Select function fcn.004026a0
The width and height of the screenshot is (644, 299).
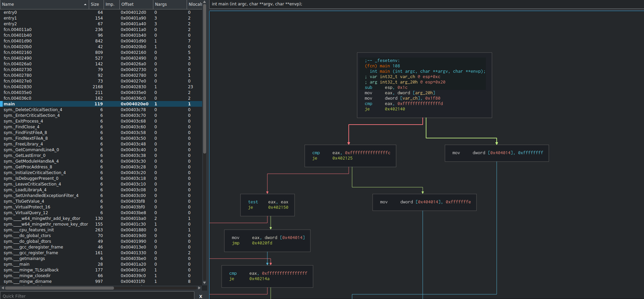tap(101, 64)
